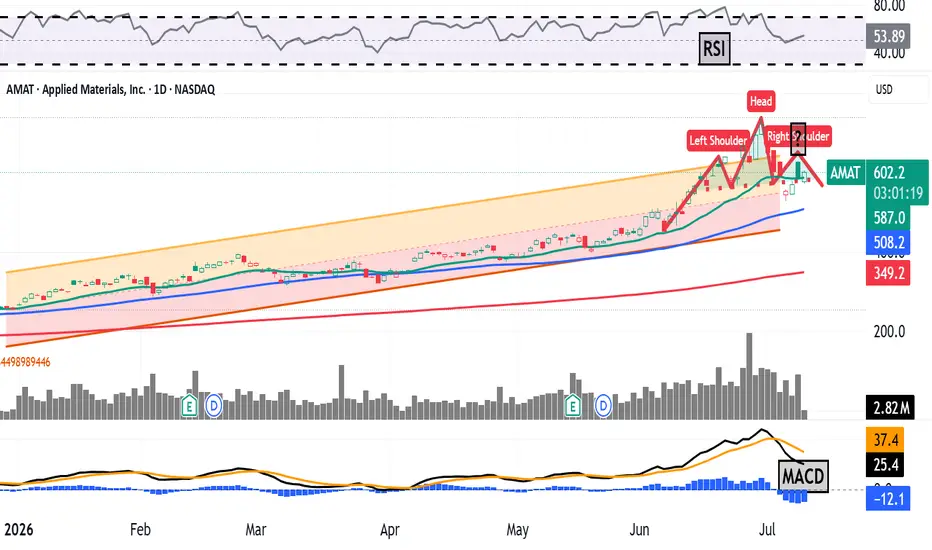The height and width of the screenshot is (550, 932).
Task: Click the green AMAT ticker tag
Action: coord(845,172)
